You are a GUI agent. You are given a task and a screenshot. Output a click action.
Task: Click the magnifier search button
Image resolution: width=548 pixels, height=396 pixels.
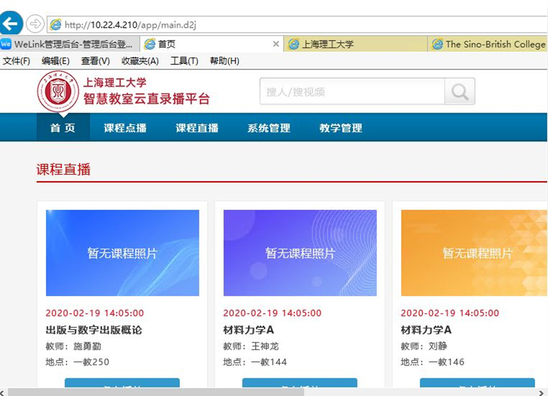pos(460,92)
